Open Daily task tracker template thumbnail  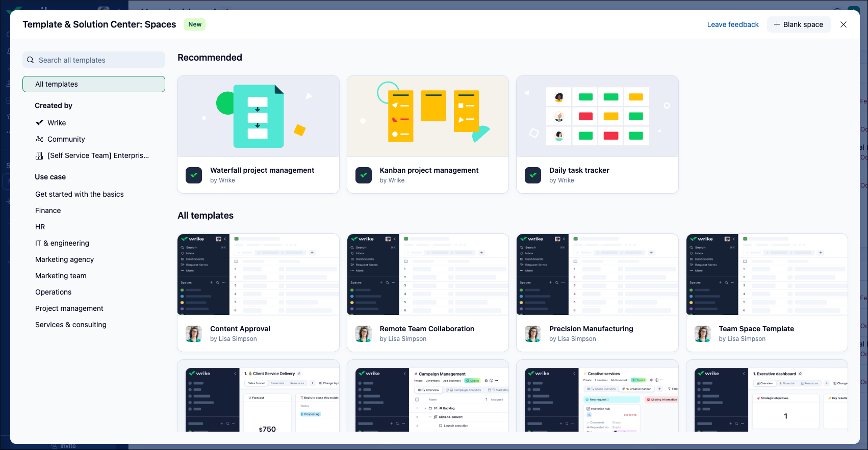597,116
